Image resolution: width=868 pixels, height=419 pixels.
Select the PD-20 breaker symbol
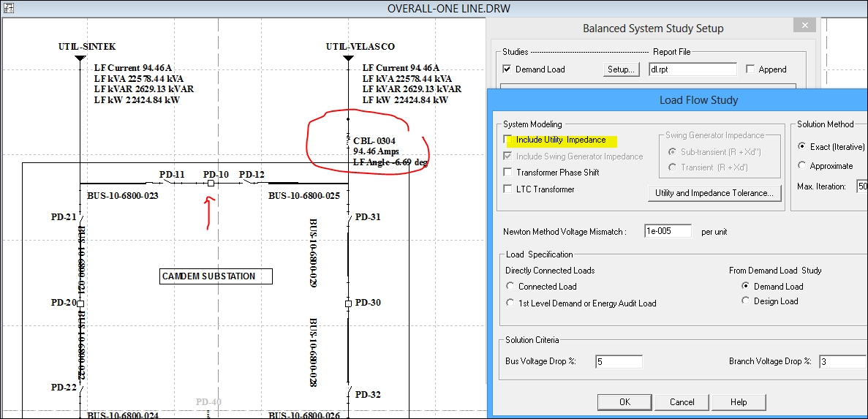click(81, 303)
